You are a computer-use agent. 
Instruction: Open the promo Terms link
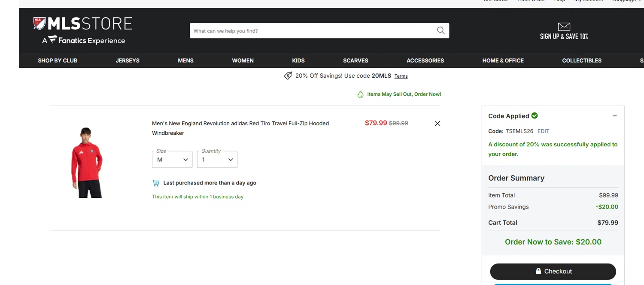pyautogui.click(x=401, y=76)
